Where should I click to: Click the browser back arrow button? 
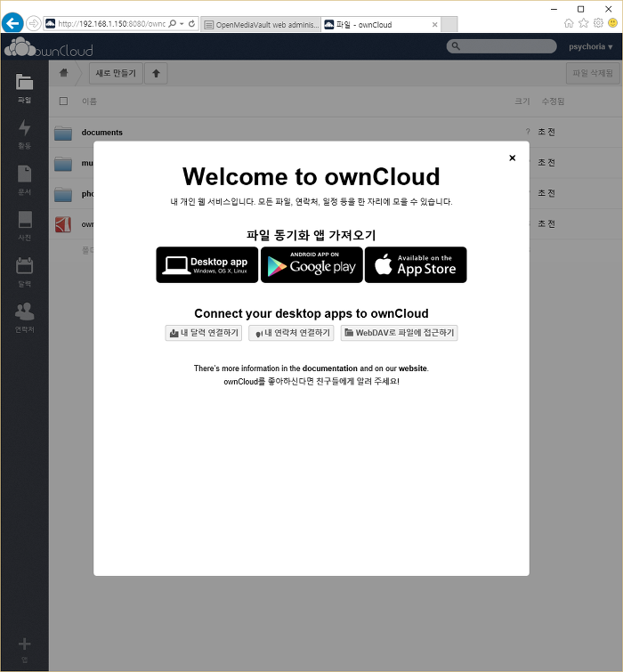pyautogui.click(x=12, y=23)
